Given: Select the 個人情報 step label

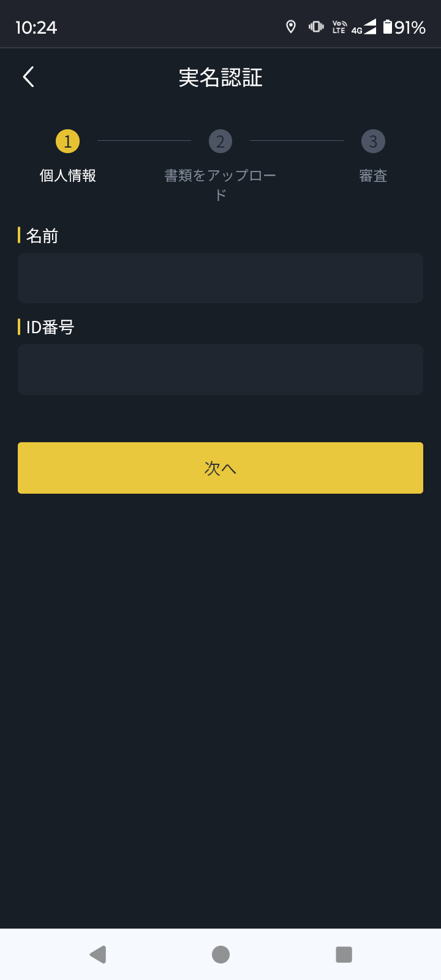Looking at the screenshot, I should tap(67, 176).
